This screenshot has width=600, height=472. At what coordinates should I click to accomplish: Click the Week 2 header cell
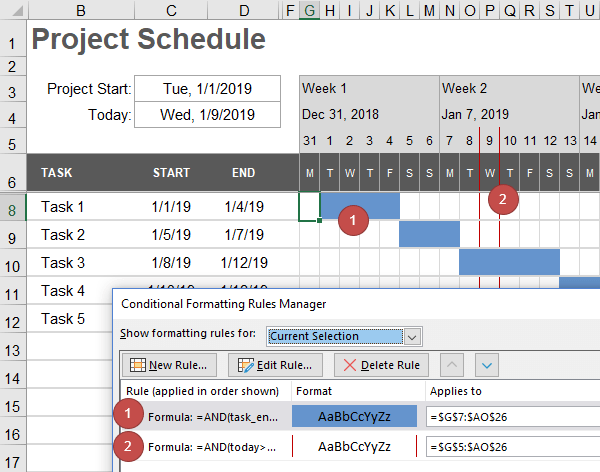(509, 88)
